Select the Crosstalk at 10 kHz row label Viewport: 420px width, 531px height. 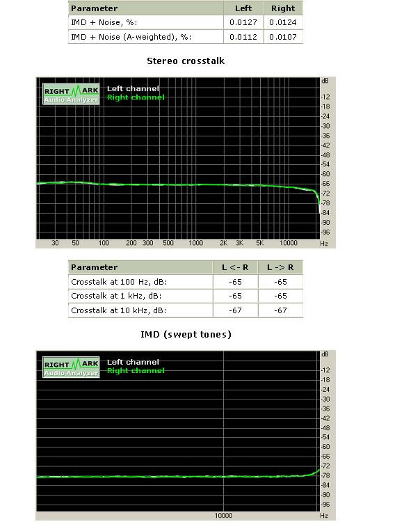click(119, 310)
